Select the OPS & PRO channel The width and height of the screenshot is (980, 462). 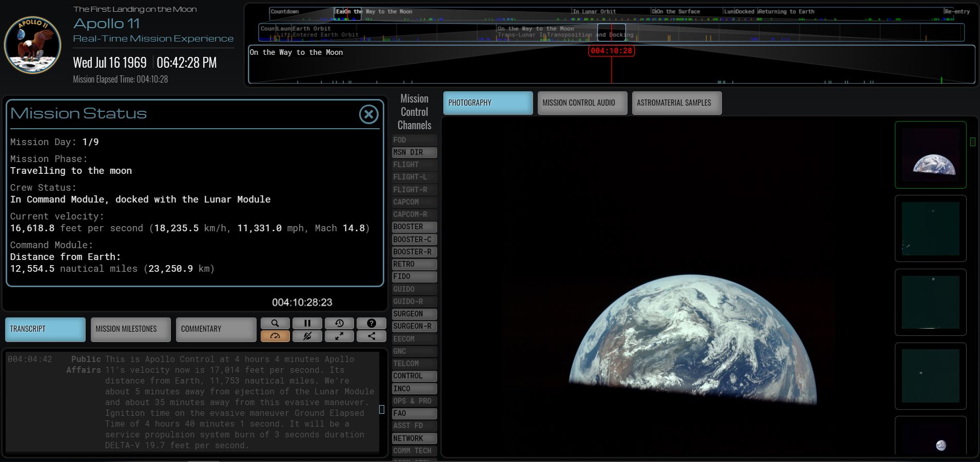(415, 401)
